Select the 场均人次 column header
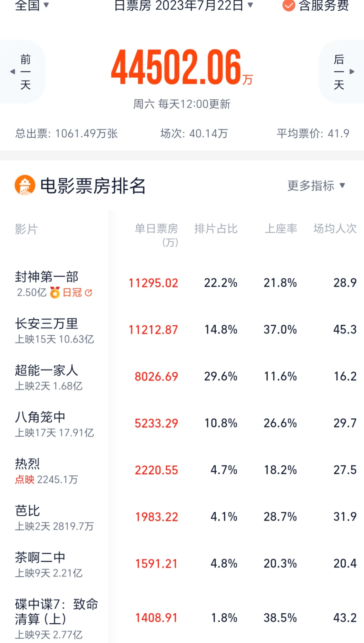Viewport: 364px width, 643px height. (335, 229)
